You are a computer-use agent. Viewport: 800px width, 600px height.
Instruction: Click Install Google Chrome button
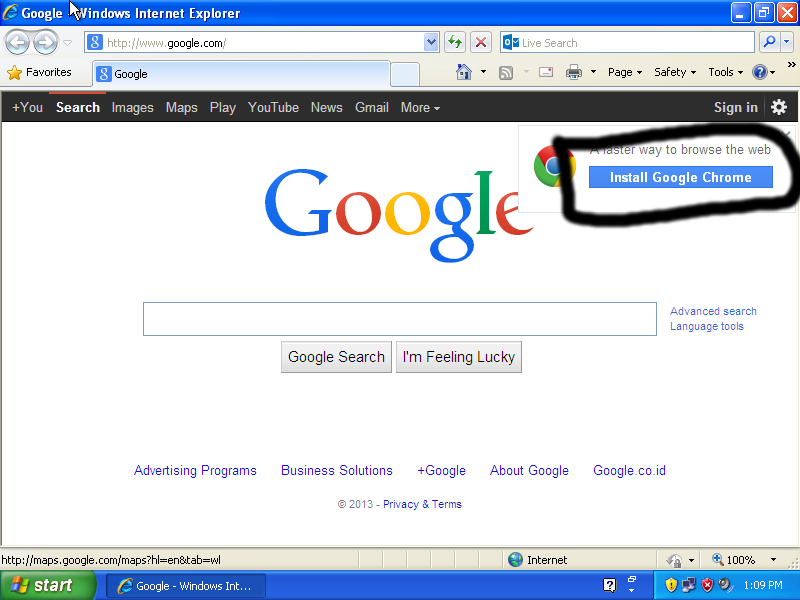coord(681,177)
